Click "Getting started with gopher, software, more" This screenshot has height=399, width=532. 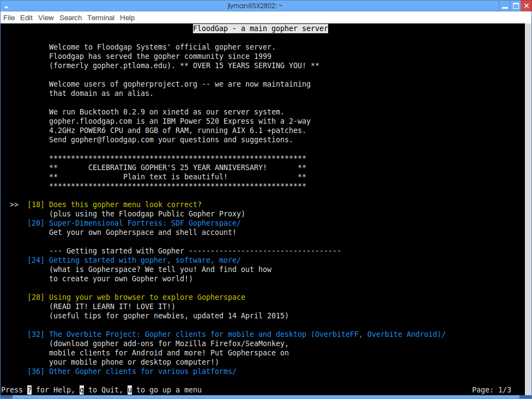tap(144, 260)
